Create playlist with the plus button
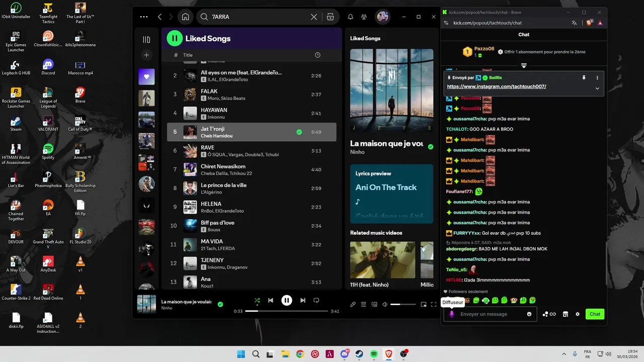 coord(146,55)
